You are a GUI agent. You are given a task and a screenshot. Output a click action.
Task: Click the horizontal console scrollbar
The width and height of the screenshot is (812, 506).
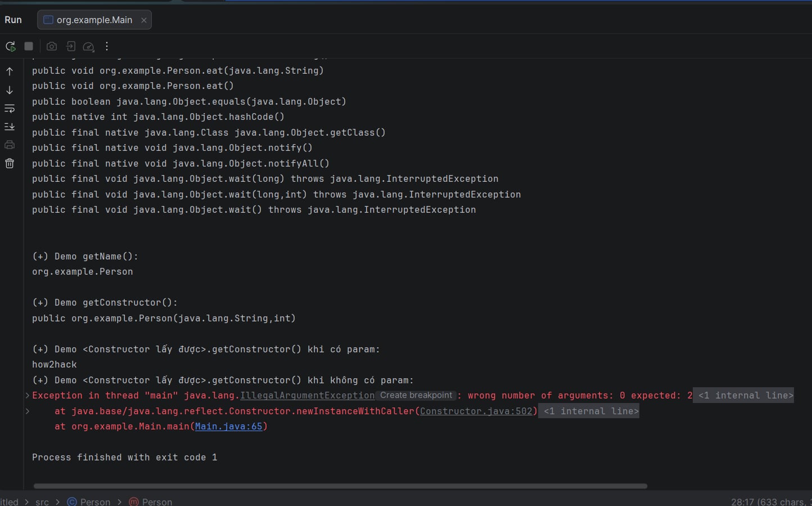pos(340,486)
